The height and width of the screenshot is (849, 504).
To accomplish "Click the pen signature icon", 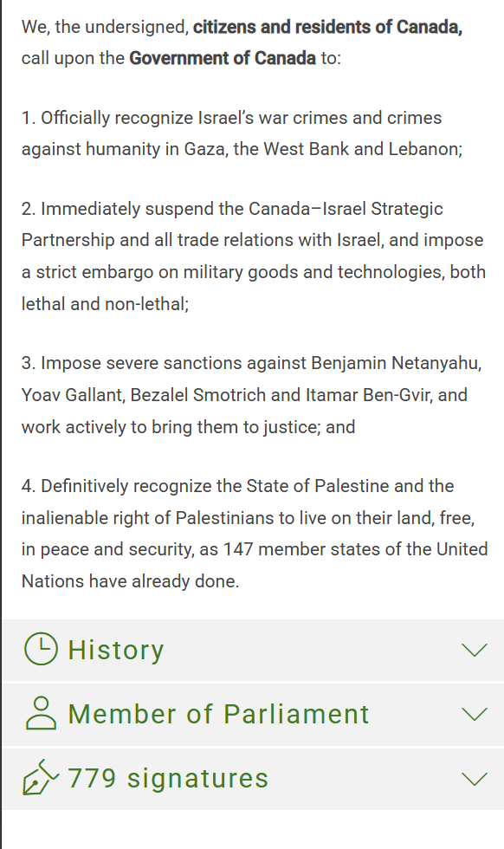I will point(41,778).
